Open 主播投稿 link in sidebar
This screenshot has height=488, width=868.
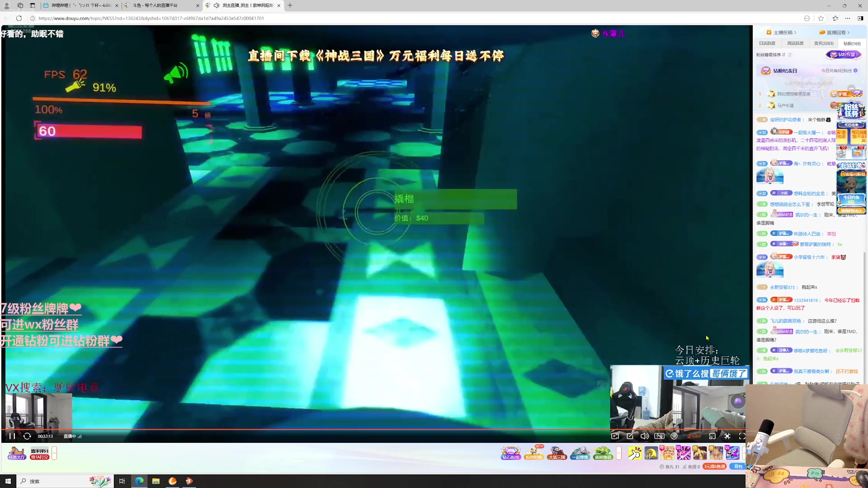(x=782, y=33)
